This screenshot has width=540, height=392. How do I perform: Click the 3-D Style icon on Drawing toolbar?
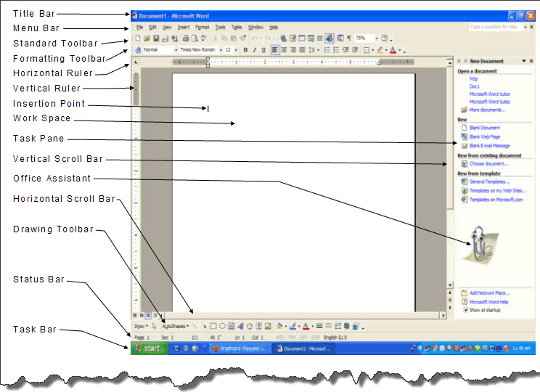coord(356,326)
